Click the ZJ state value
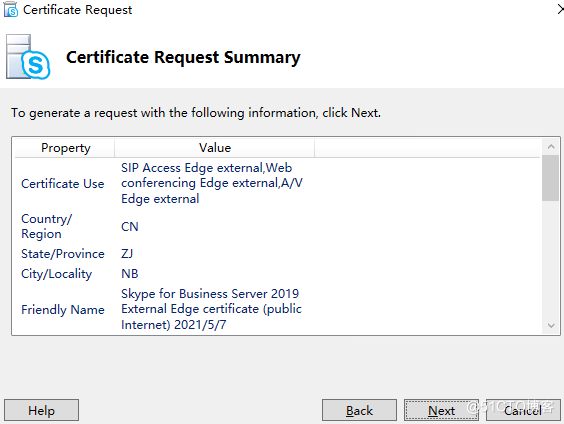 (127, 254)
